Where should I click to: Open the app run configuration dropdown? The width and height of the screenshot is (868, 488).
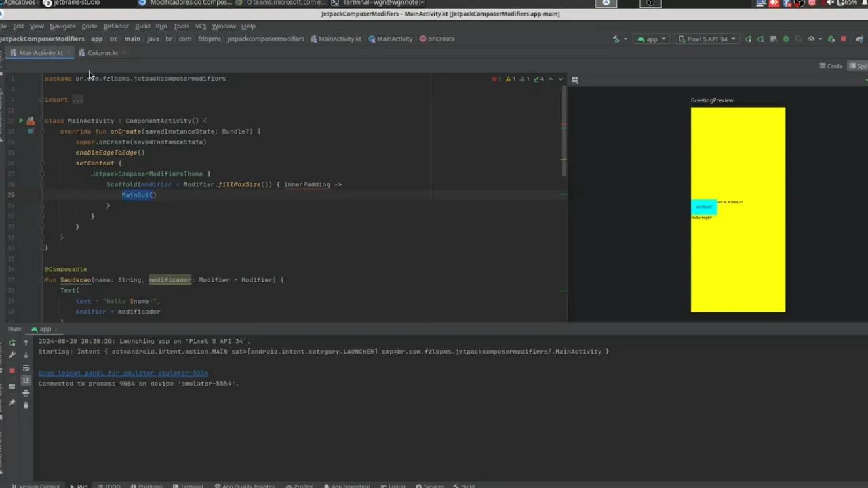pyautogui.click(x=652, y=39)
